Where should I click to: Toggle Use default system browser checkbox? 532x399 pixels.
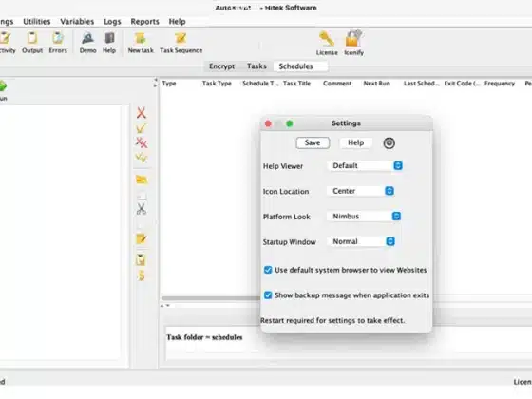coord(268,270)
